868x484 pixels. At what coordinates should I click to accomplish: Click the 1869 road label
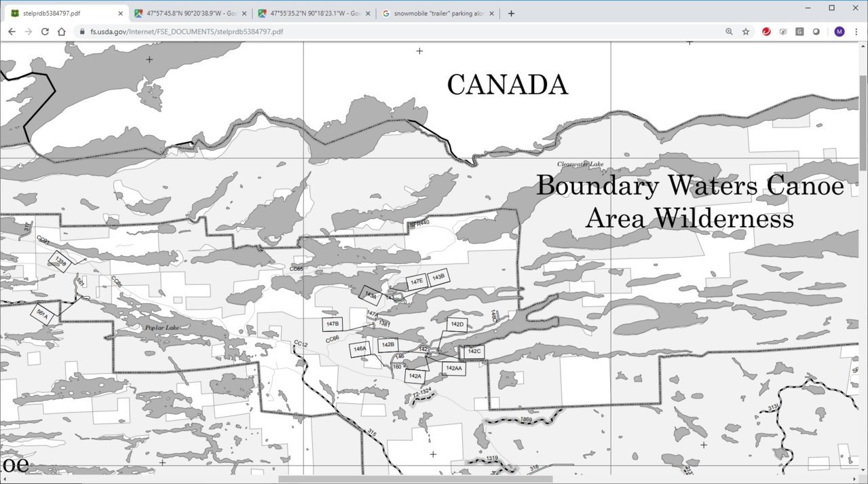tap(526, 420)
